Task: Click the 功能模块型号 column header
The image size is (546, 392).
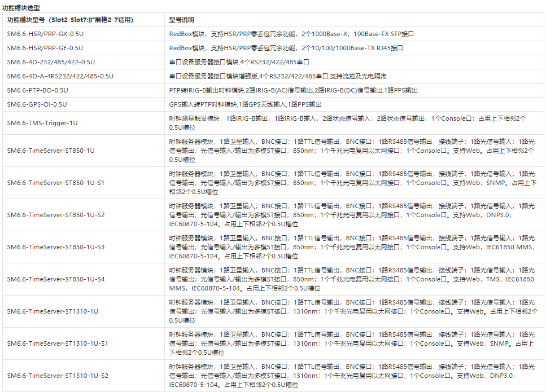Action: click(70, 20)
